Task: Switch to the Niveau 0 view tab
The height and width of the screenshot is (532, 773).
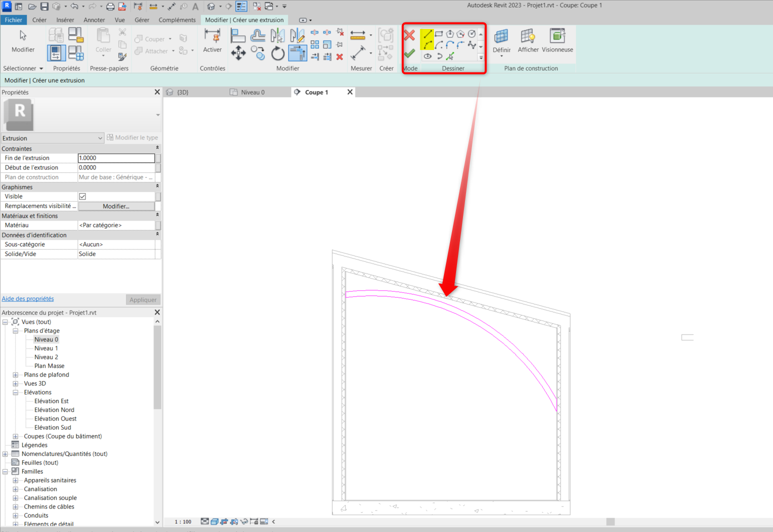Action: (x=252, y=92)
